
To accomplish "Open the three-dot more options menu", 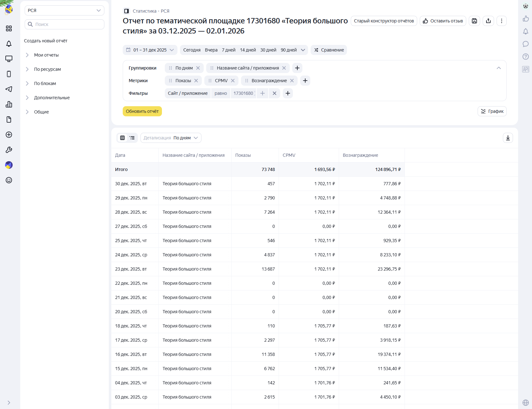I will point(502,21).
